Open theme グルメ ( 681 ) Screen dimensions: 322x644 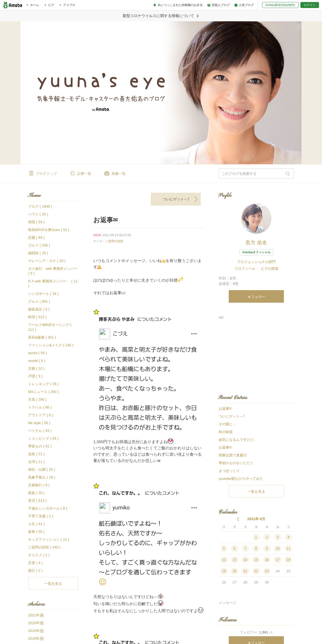(39, 301)
